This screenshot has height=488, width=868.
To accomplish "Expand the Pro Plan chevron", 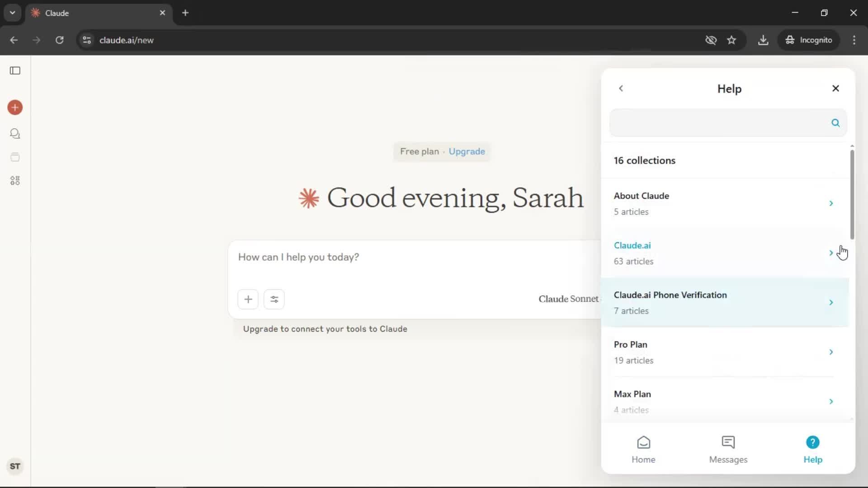I will point(831,352).
